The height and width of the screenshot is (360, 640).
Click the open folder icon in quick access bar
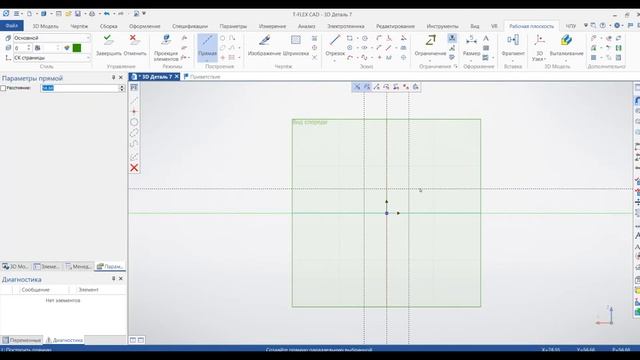pyautogui.click(x=68, y=13)
